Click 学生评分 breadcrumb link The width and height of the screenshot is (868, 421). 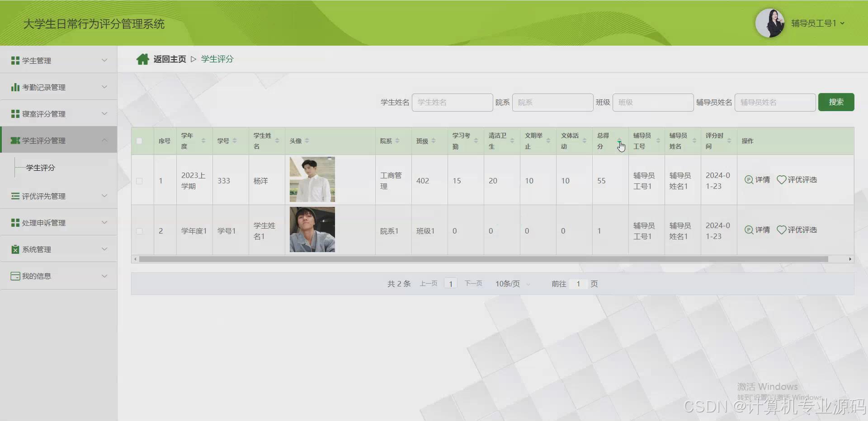tap(217, 59)
